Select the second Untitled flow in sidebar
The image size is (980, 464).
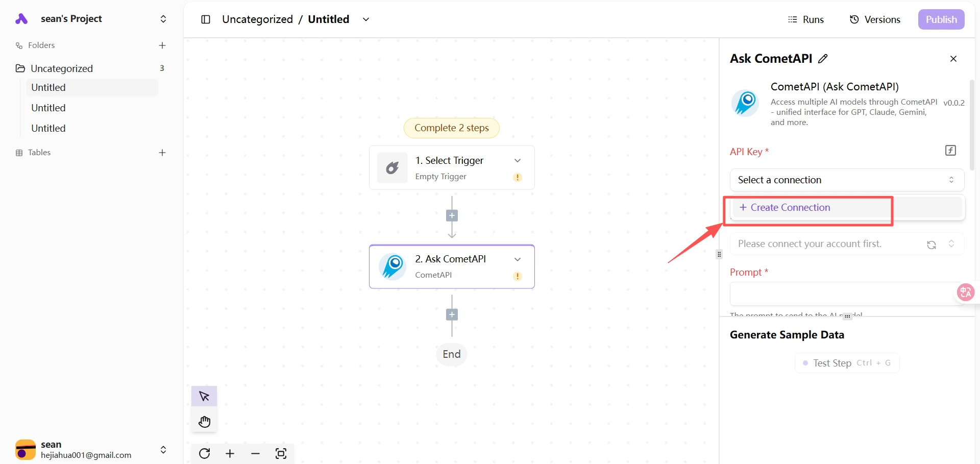click(x=92, y=108)
